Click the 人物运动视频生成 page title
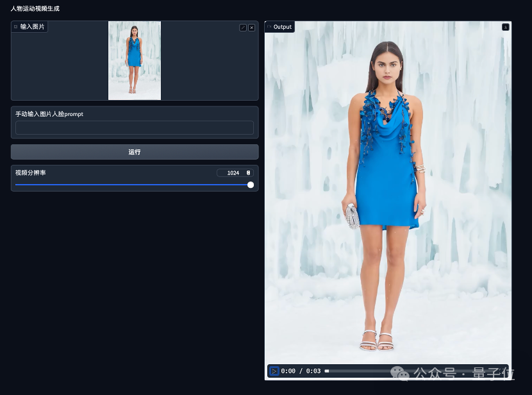 click(35, 8)
